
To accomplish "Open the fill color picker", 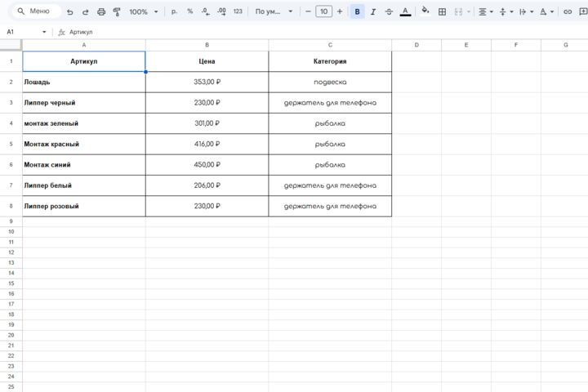I will click(425, 11).
